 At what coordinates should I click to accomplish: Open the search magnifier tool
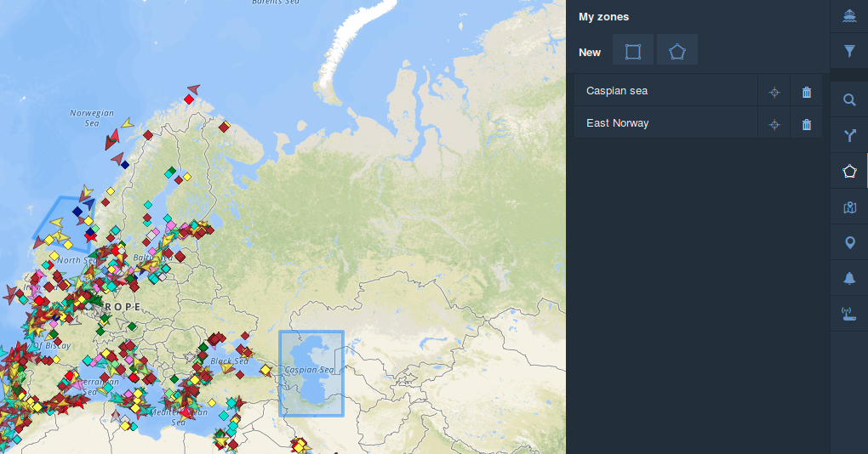(x=849, y=100)
